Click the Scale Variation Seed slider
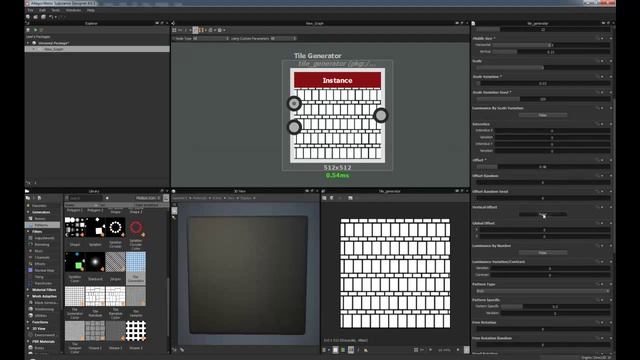The height and width of the screenshot is (360, 640). click(x=543, y=99)
